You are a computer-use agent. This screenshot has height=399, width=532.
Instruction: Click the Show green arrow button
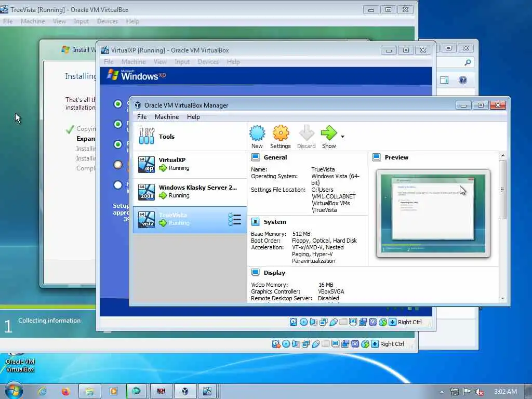click(x=329, y=137)
